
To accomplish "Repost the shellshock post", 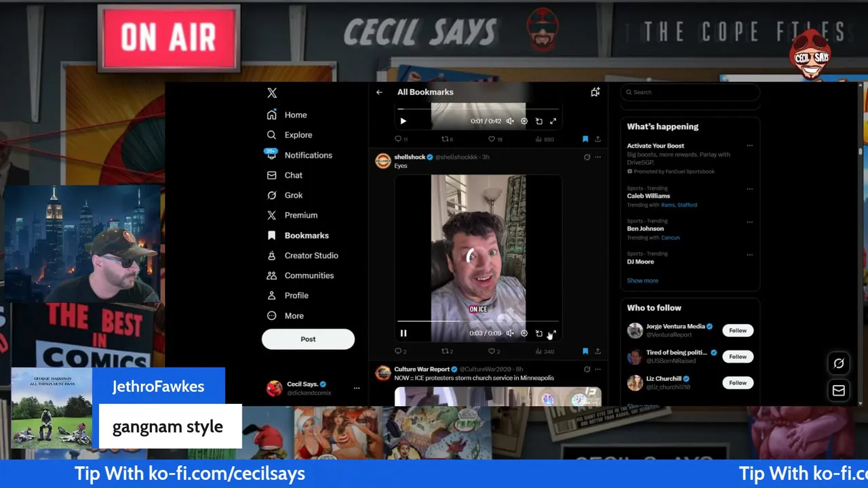I will (447, 351).
